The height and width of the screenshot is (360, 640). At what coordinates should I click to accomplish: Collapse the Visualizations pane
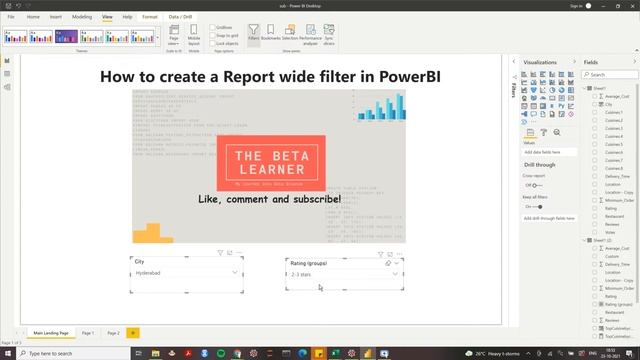(x=575, y=62)
